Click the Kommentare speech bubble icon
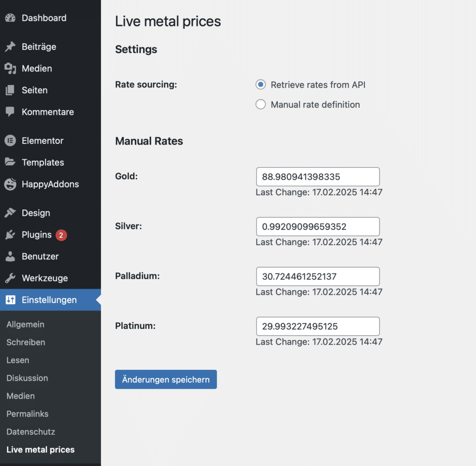 [x=10, y=112]
